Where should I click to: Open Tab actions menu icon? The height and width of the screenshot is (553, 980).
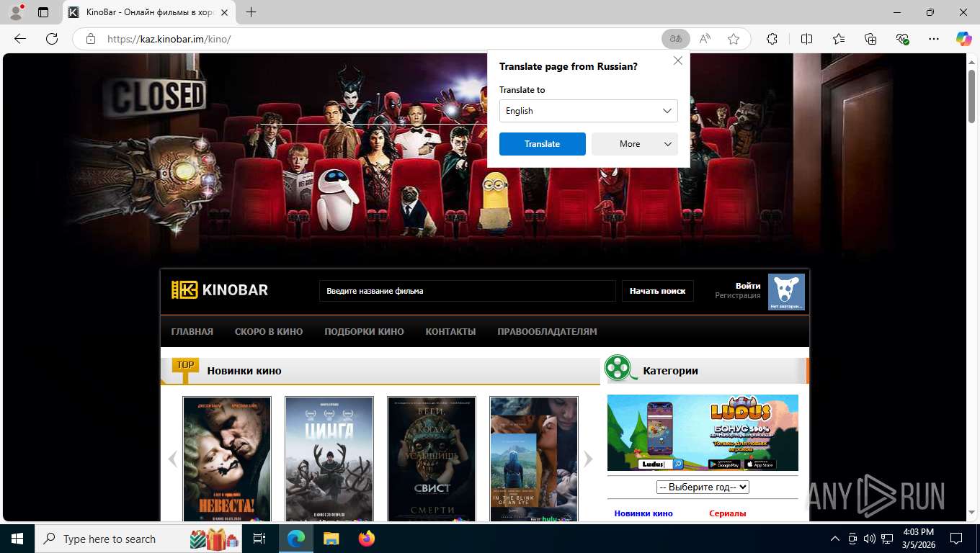(43, 12)
